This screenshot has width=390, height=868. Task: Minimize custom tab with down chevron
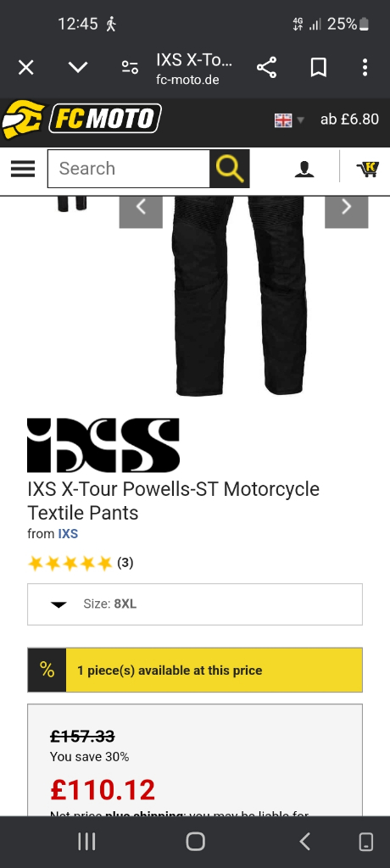(78, 68)
